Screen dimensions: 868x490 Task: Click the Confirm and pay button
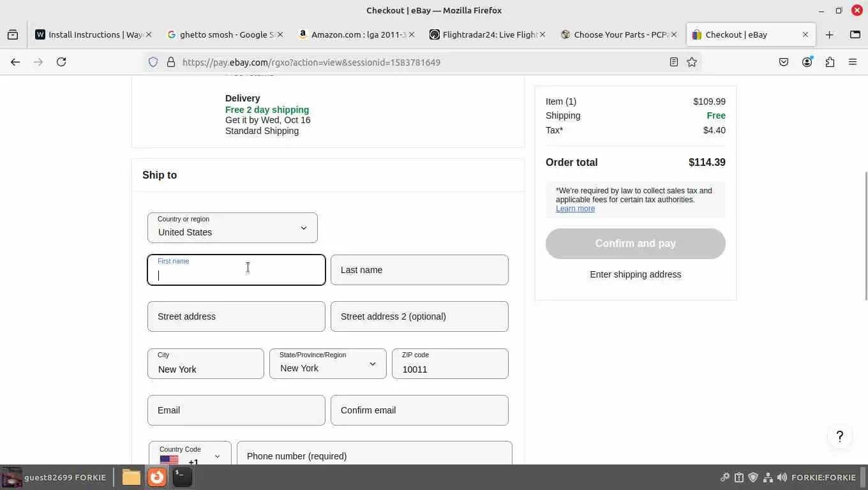pos(636,244)
